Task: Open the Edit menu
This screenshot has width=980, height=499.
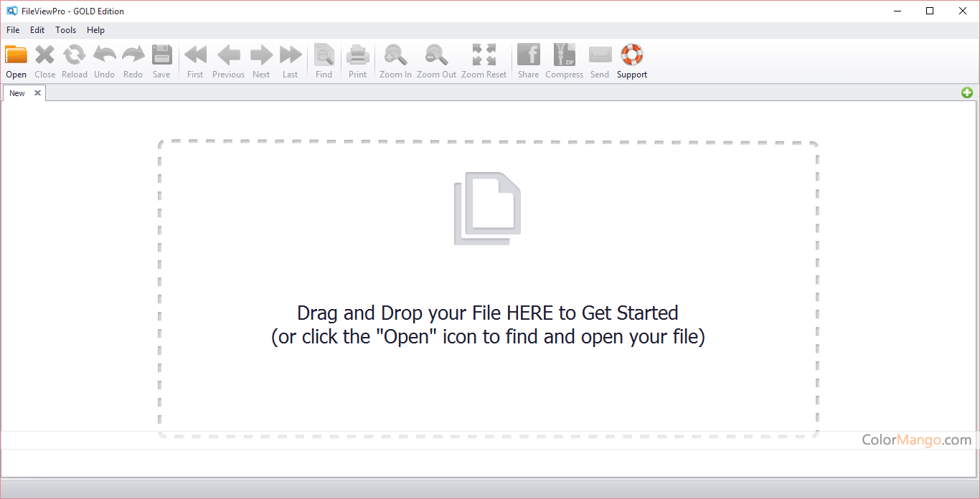Action: [x=37, y=30]
